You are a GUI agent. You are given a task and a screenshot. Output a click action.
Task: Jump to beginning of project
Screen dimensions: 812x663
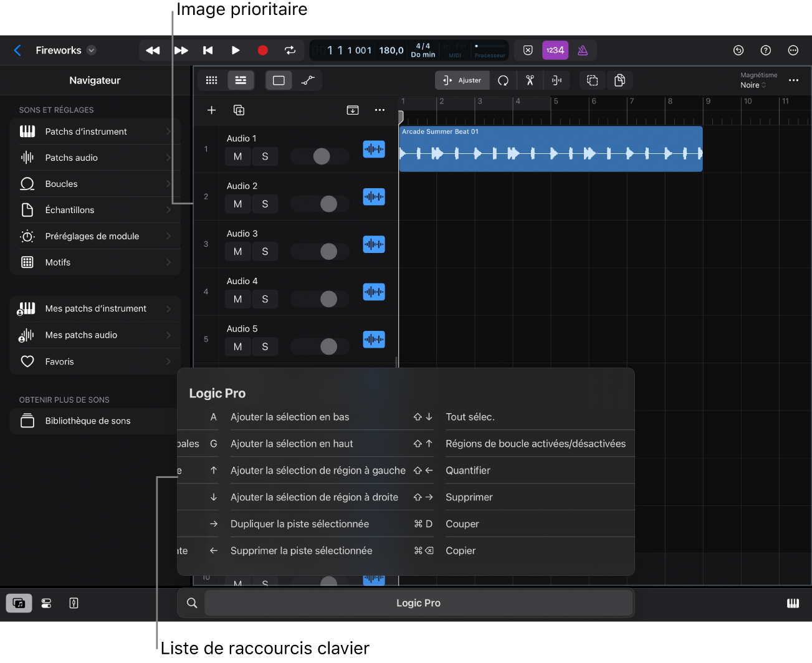click(208, 50)
